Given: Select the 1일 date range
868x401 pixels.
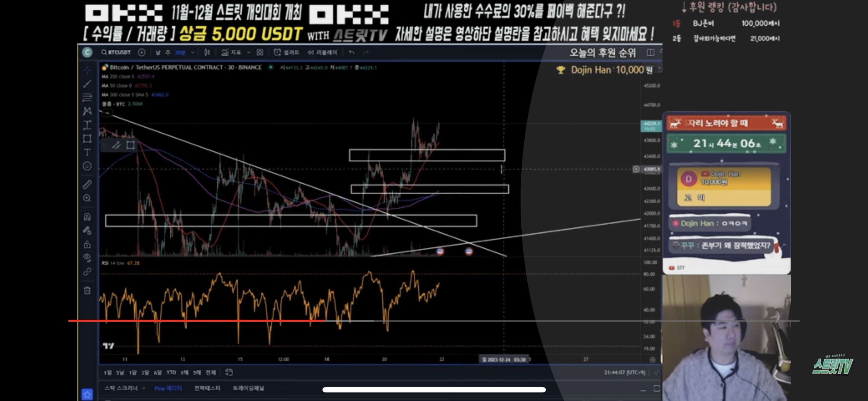Looking at the screenshot, I should [108, 372].
